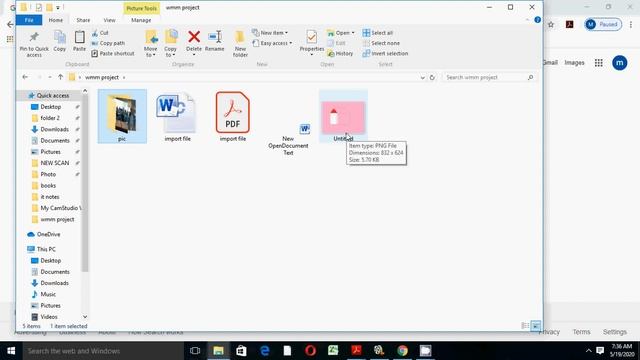Open Microsoft Store from the taskbar

click(x=241, y=351)
